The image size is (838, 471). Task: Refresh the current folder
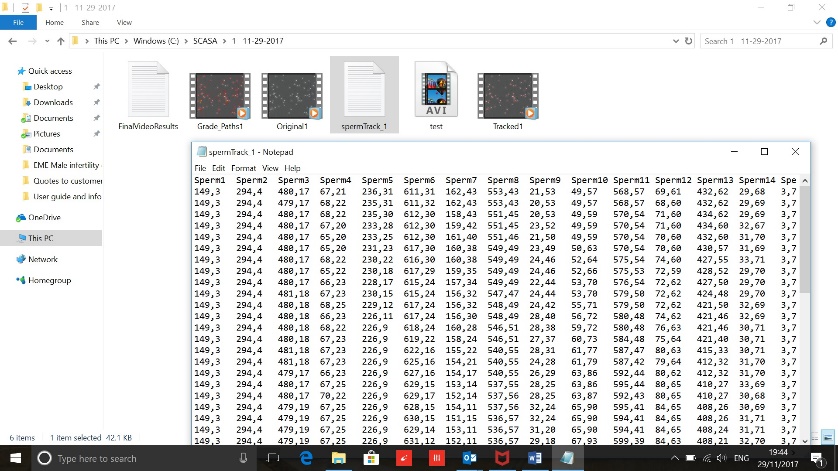[688, 41]
